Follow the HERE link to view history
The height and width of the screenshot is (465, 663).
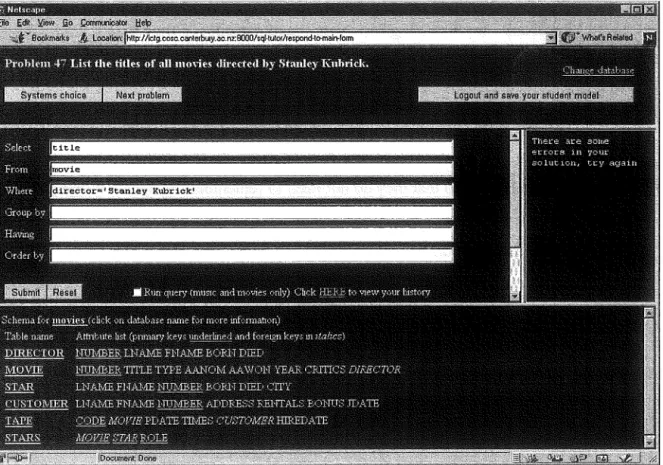(332, 292)
